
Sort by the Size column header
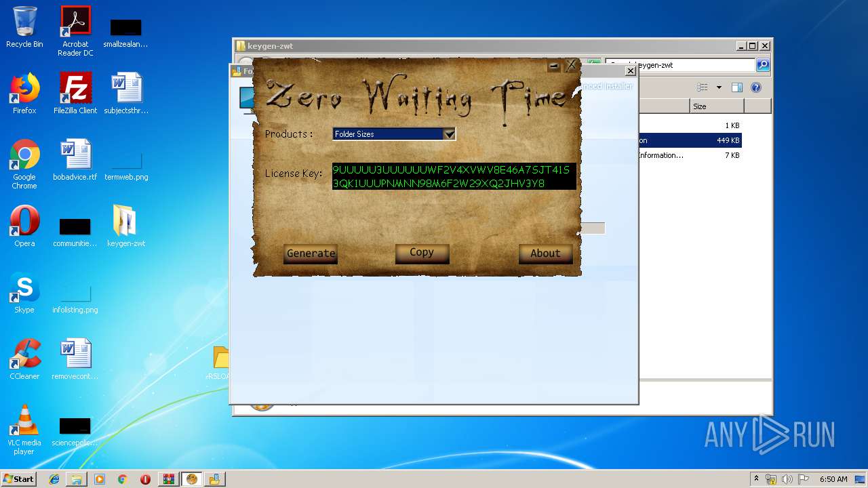click(717, 106)
